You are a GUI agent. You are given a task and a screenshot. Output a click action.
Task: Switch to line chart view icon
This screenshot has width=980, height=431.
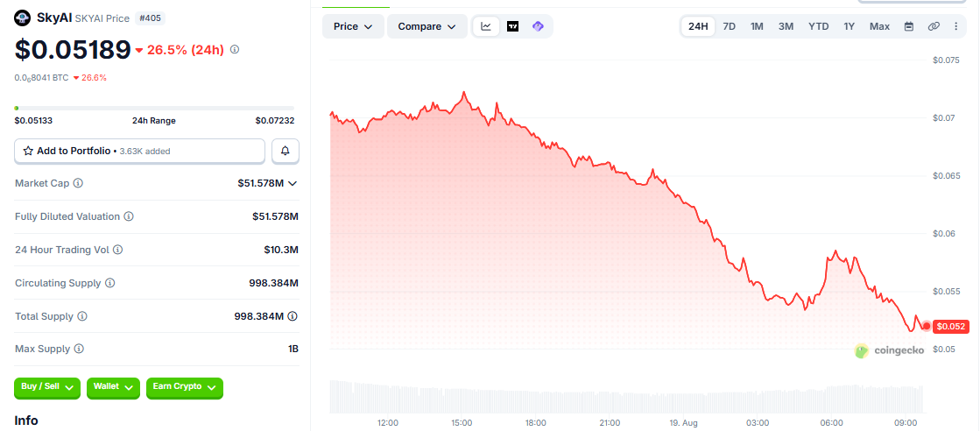pyautogui.click(x=486, y=26)
